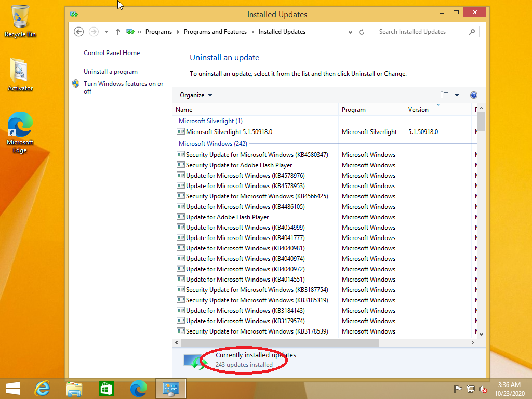Click the Control Panel taskbar button
The width and height of the screenshot is (532, 399).
pos(170,389)
